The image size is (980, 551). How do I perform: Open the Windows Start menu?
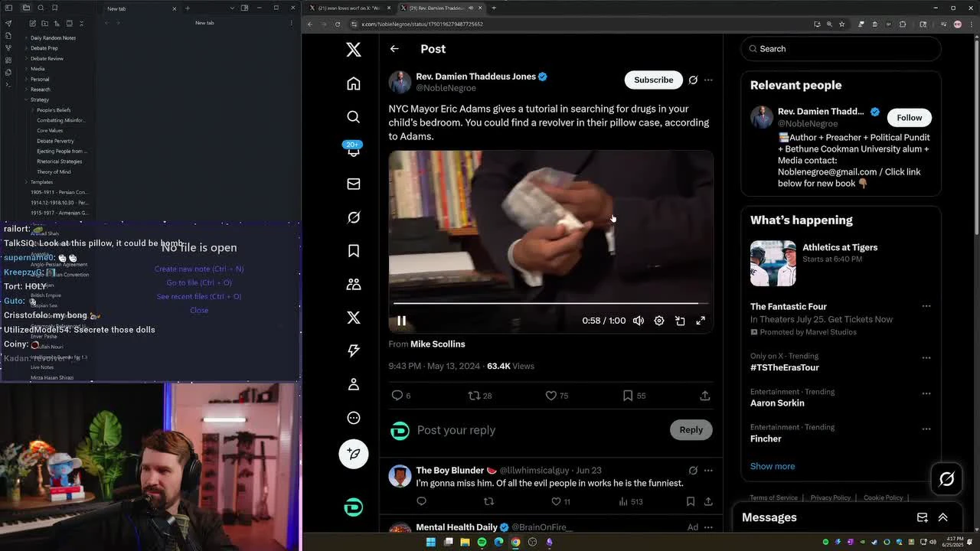point(431,542)
